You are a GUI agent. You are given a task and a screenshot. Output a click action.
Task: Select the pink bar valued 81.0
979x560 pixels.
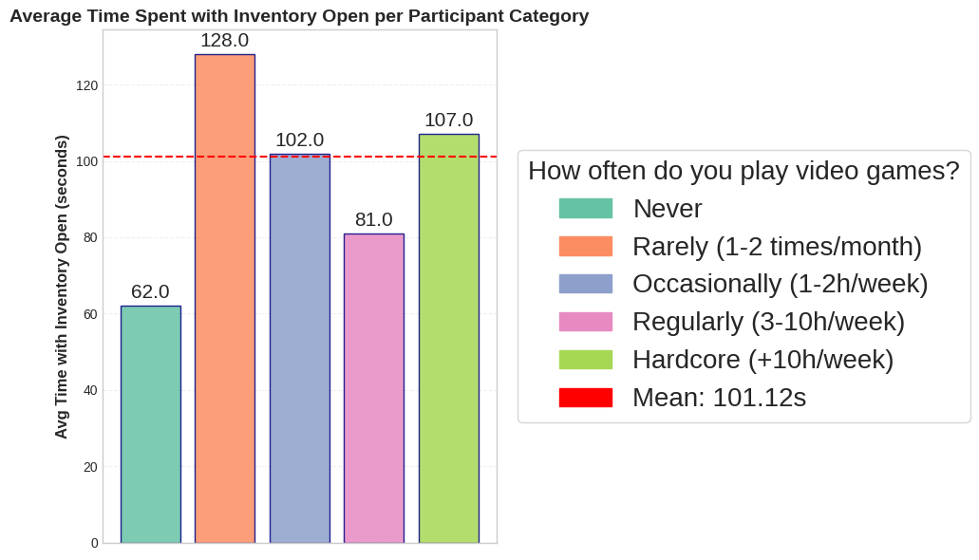tap(374, 388)
